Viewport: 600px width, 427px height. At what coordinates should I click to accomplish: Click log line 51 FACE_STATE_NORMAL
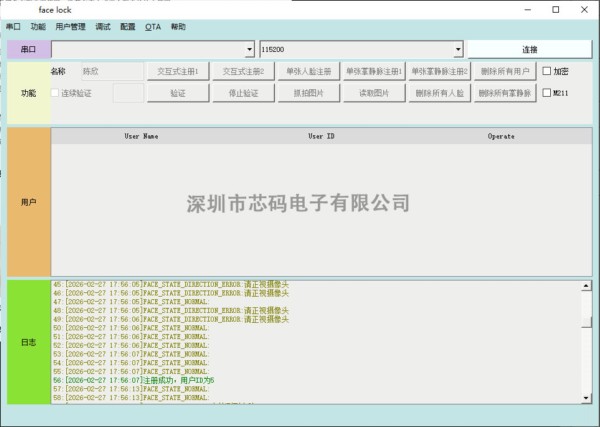(131, 337)
